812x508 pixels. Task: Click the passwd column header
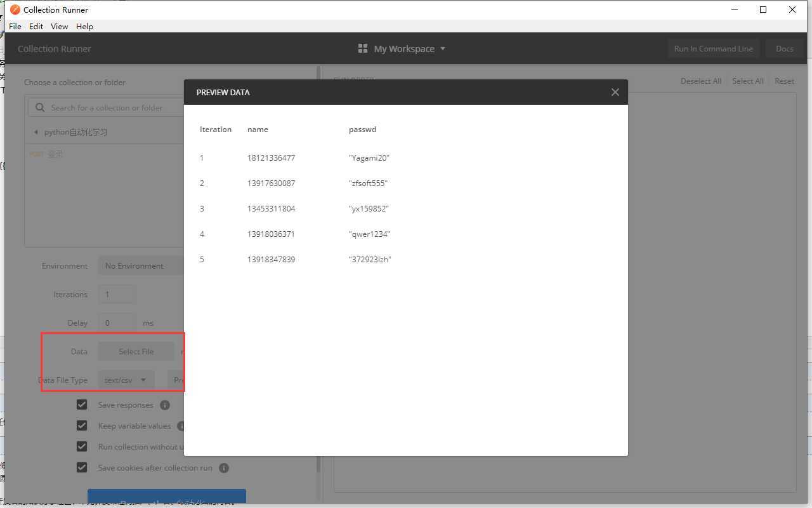click(x=362, y=130)
